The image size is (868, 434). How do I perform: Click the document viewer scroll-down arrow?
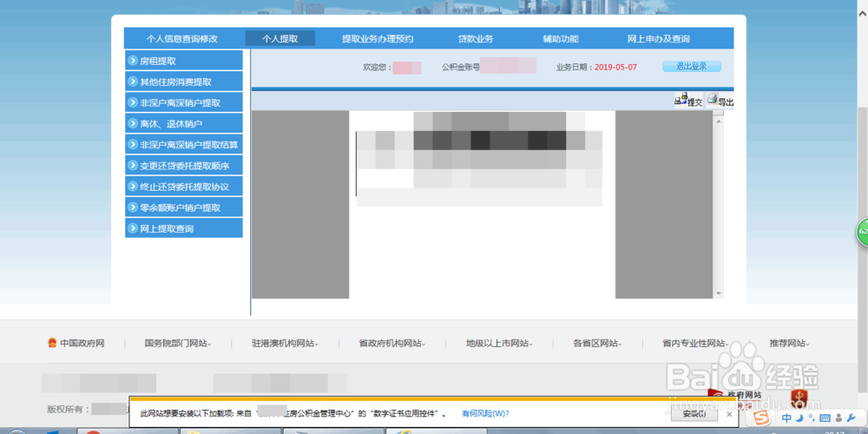(719, 293)
